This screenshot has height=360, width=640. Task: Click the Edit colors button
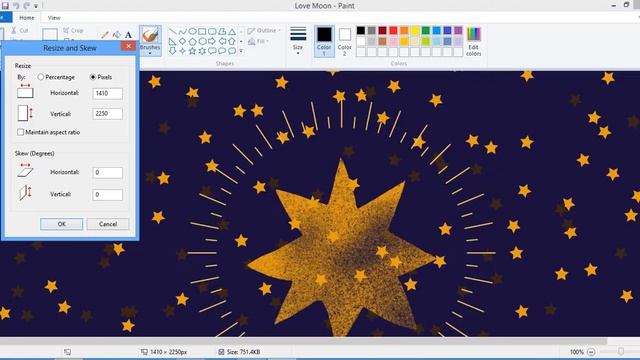[473, 41]
